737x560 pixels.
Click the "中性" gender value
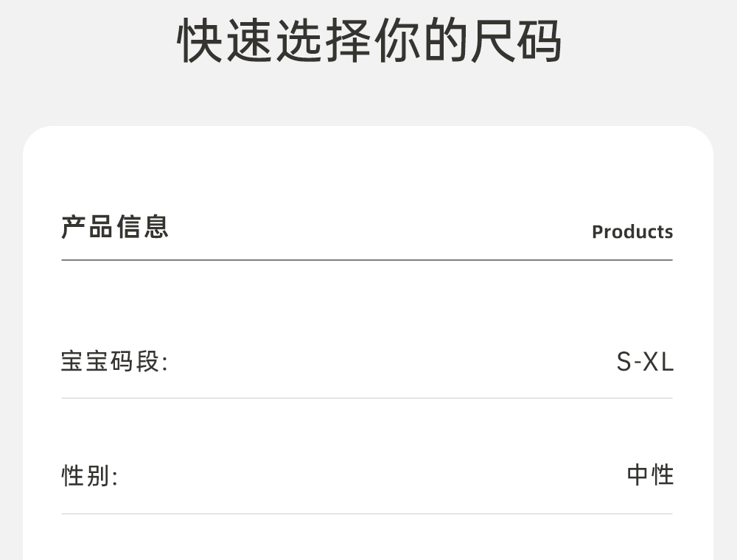pos(650,475)
